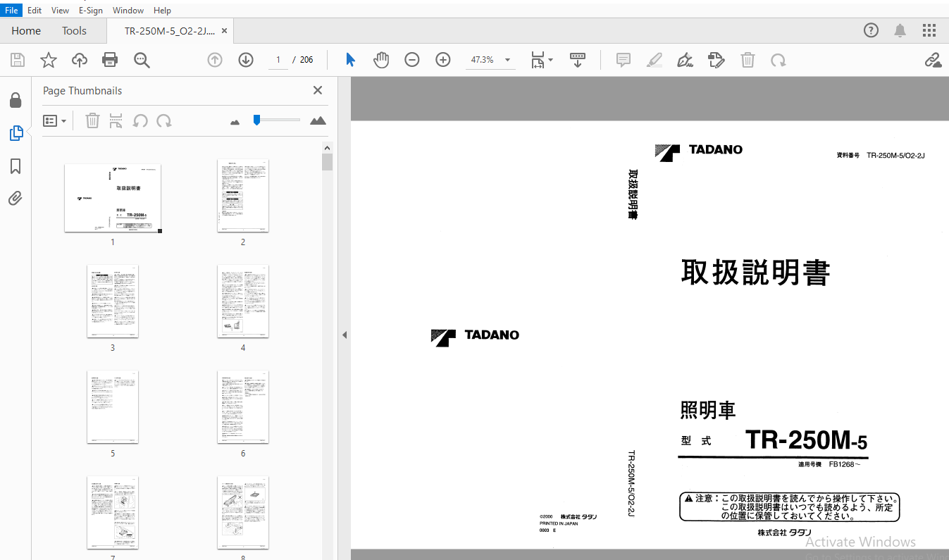Open the View menu

point(61,11)
